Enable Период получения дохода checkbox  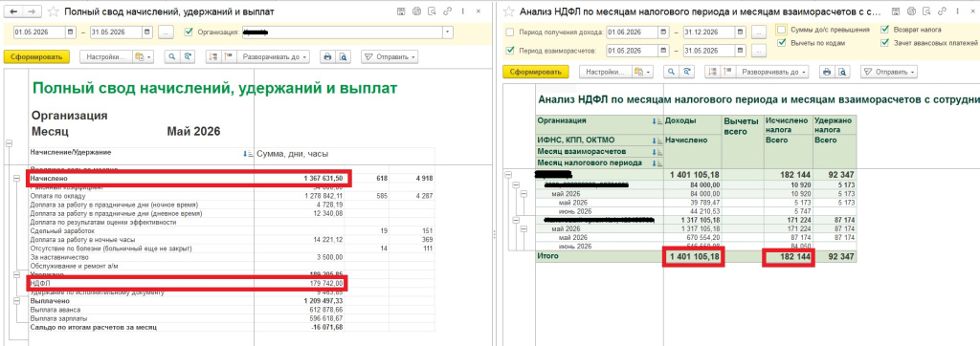(x=511, y=32)
